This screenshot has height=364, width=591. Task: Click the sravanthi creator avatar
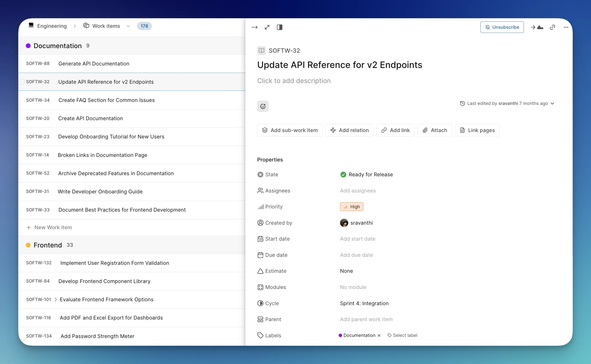click(x=344, y=223)
